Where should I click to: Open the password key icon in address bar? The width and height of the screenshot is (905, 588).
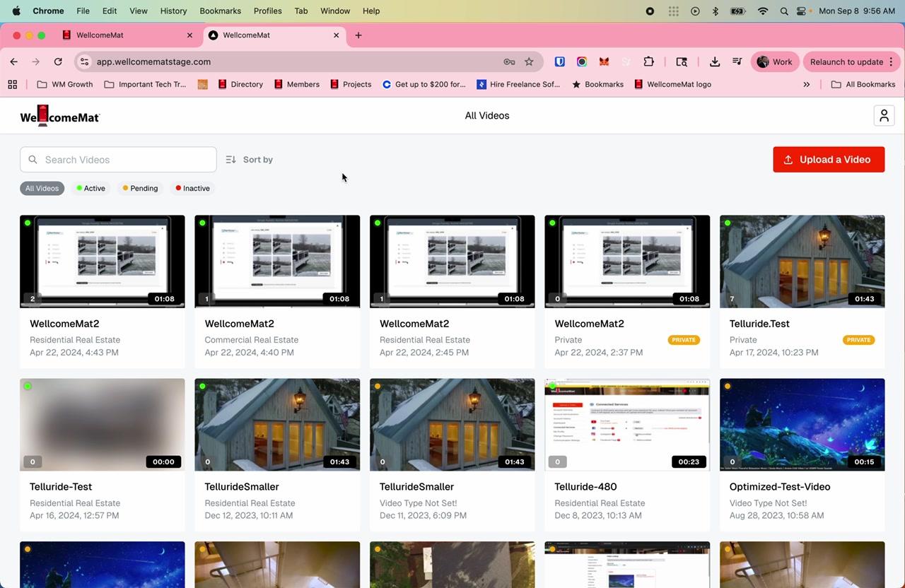pyautogui.click(x=508, y=61)
